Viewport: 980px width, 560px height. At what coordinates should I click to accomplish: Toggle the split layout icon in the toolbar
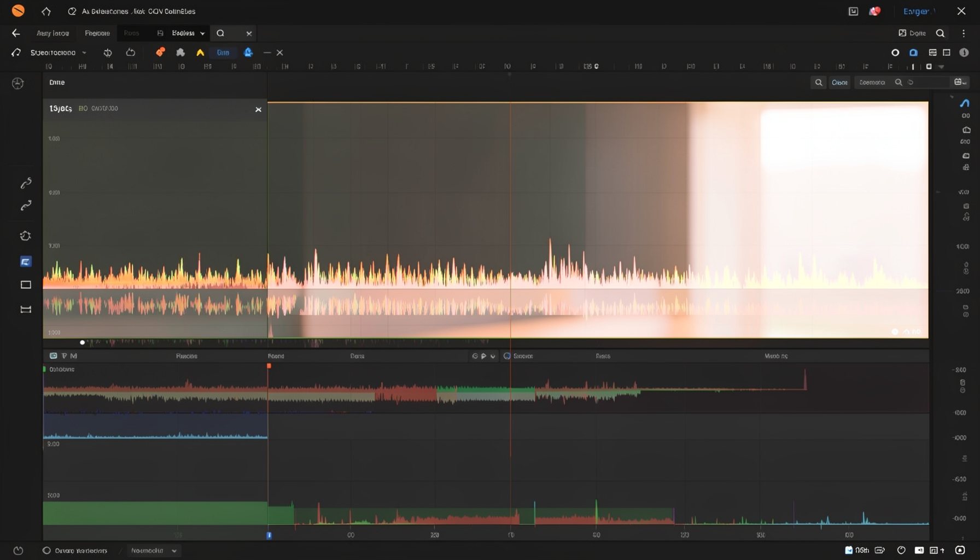(x=947, y=52)
